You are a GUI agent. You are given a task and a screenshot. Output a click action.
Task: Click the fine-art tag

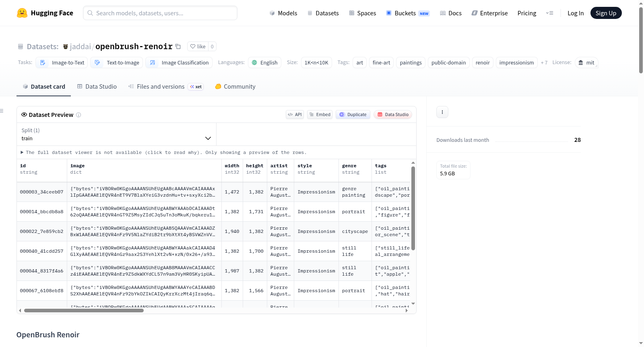(x=381, y=62)
